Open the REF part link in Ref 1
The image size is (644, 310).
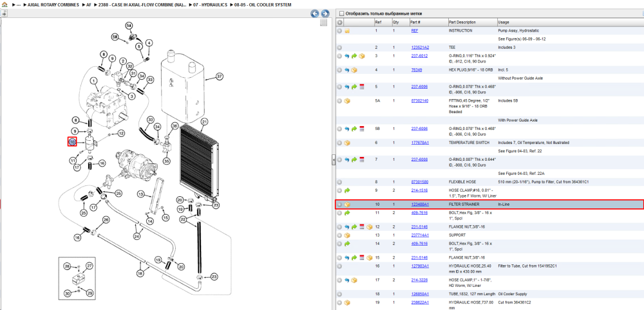(x=414, y=31)
